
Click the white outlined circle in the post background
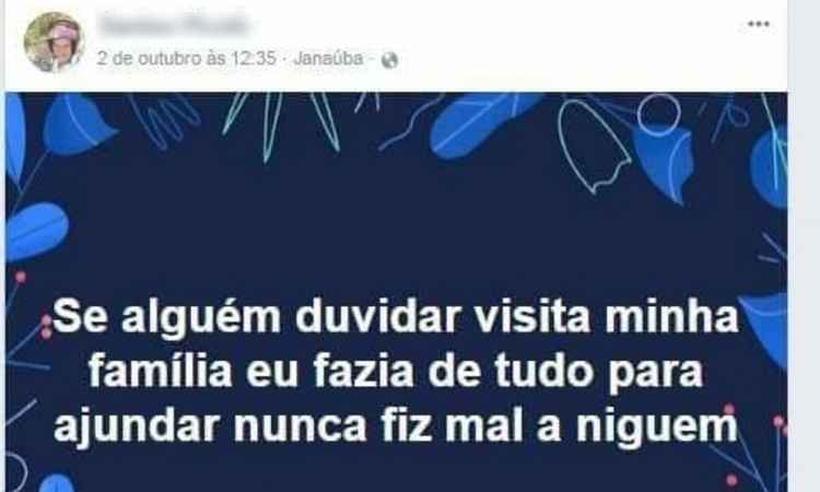[x=659, y=115]
